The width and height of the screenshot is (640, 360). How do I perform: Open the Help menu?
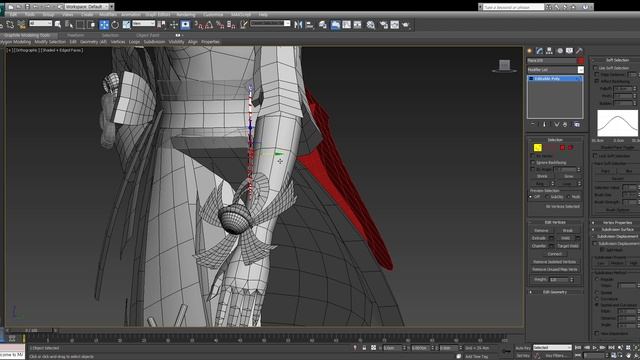coord(263,15)
